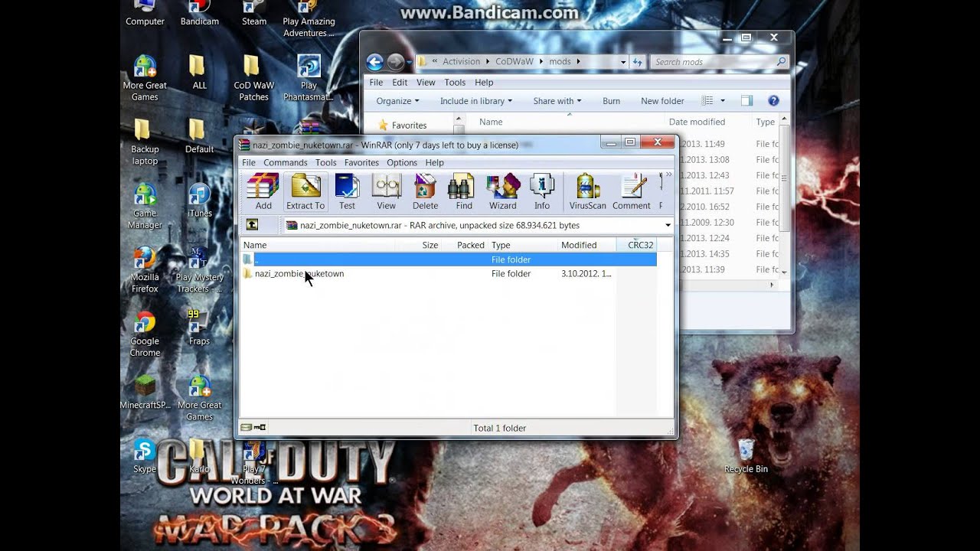Click the Add toolbar icon in WinRAR
980x551 pixels.
click(263, 191)
